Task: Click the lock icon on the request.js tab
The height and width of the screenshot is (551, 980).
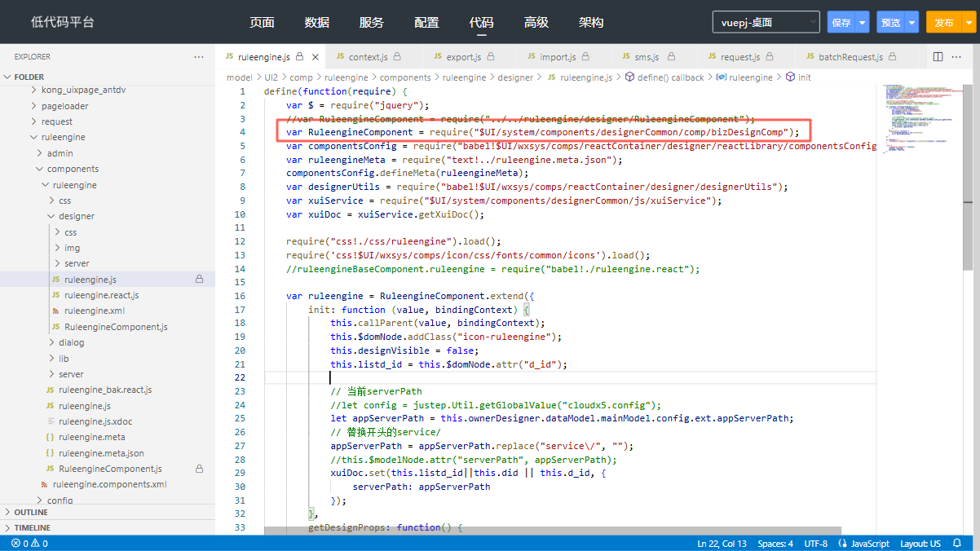Action: (768, 57)
